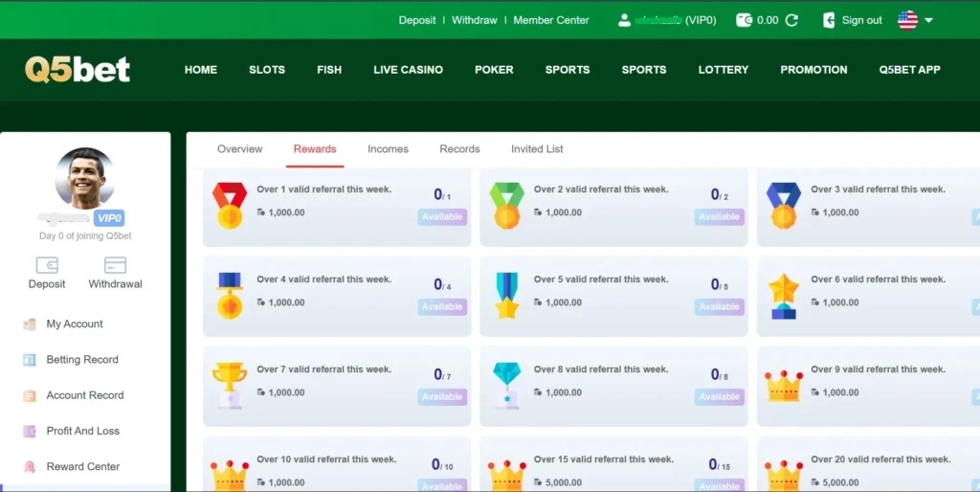
Task: Open the Member Center link
Action: tap(551, 20)
